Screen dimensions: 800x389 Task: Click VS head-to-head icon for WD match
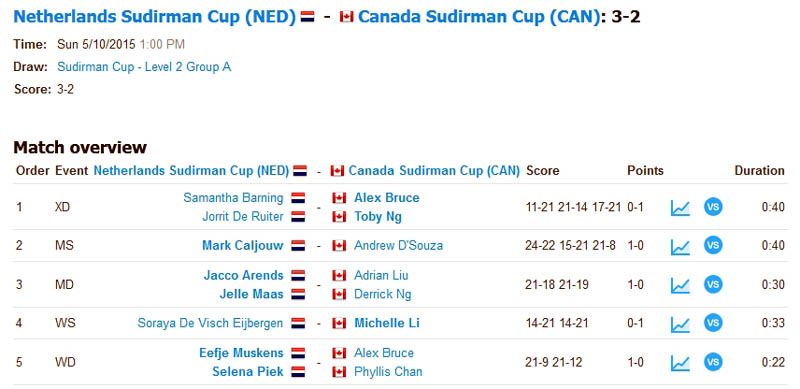(x=713, y=362)
